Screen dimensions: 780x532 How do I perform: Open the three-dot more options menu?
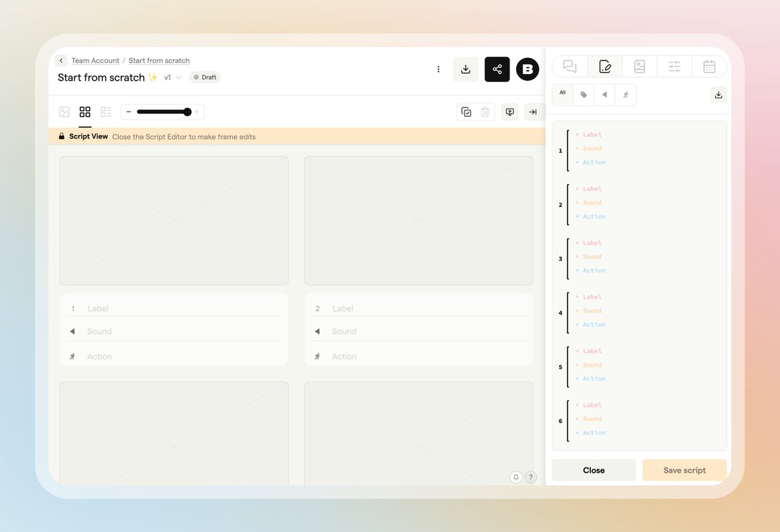438,70
